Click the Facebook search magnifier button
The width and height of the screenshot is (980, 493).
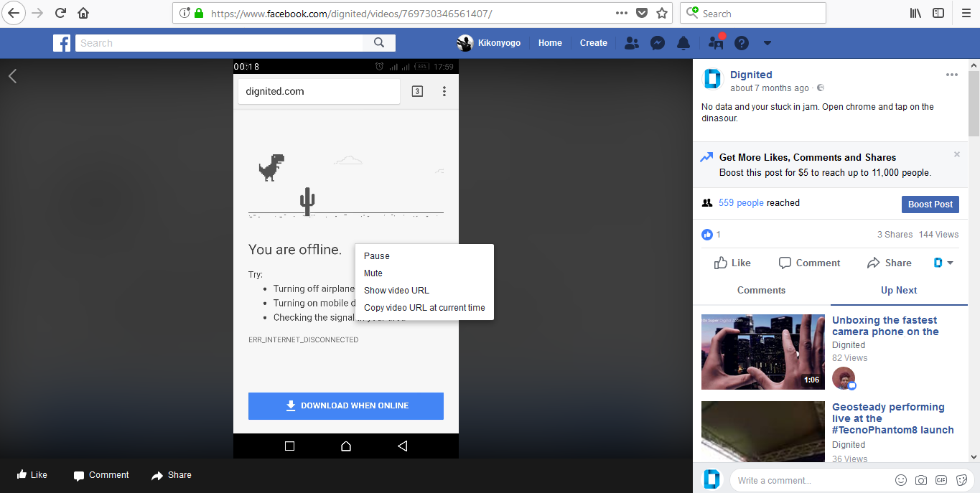tap(379, 43)
